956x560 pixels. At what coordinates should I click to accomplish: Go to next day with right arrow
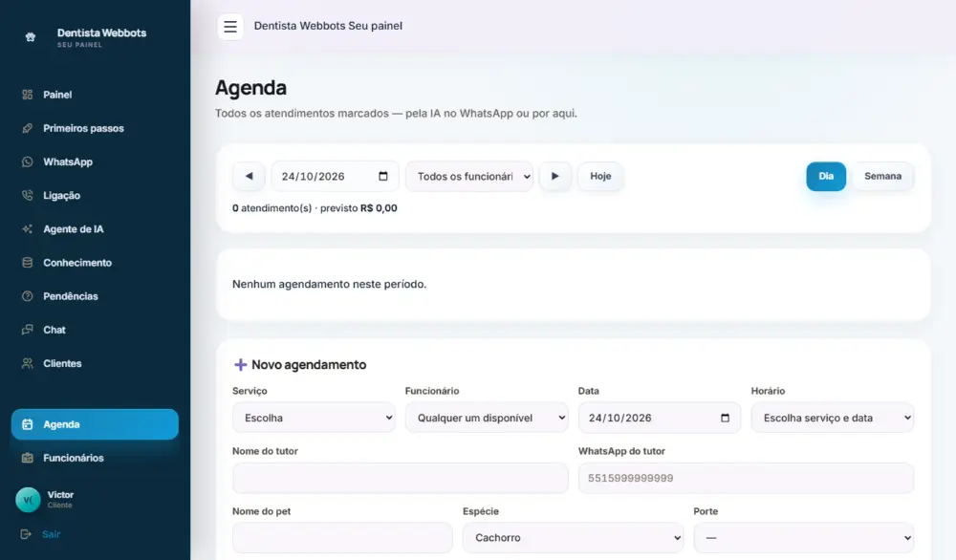[554, 176]
